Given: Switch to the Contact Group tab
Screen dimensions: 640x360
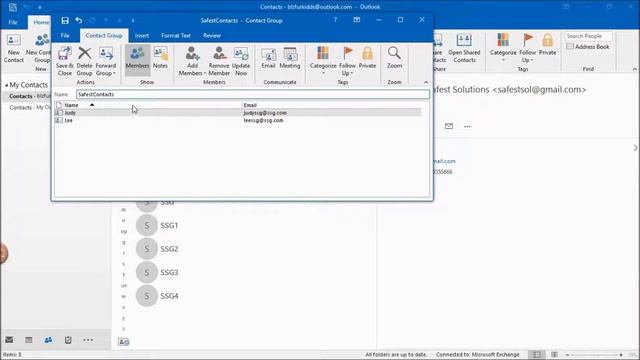Looking at the screenshot, I should 104,36.
